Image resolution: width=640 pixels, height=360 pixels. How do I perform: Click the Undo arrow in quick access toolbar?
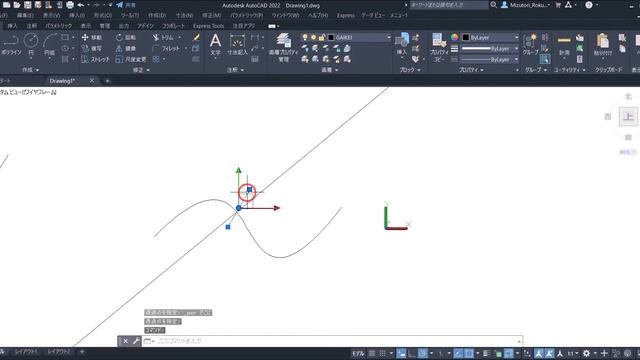81,5
